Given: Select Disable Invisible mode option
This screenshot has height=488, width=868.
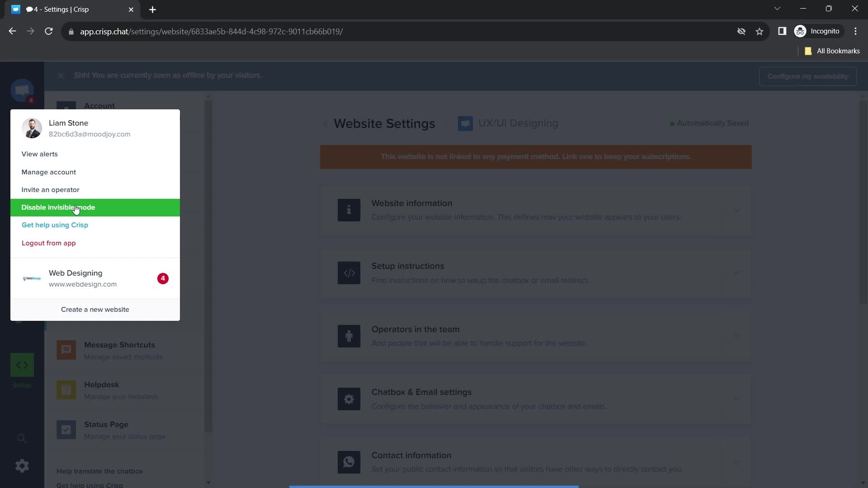Looking at the screenshot, I should (95, 208).
